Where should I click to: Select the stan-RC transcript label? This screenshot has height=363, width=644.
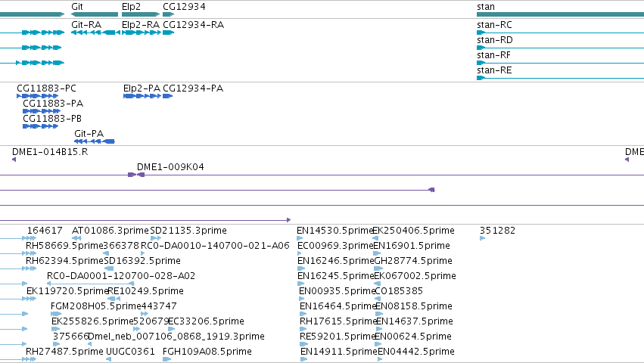(x=494, y=25)
